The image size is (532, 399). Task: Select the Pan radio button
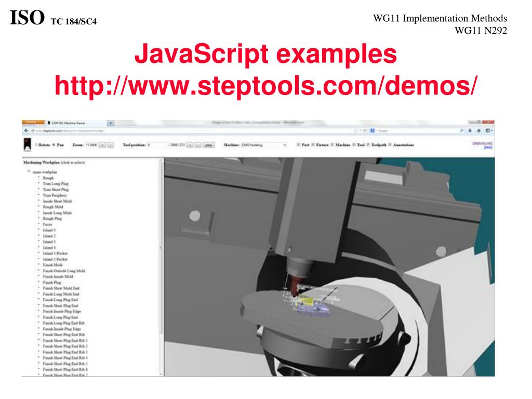(x=54, y=145)
